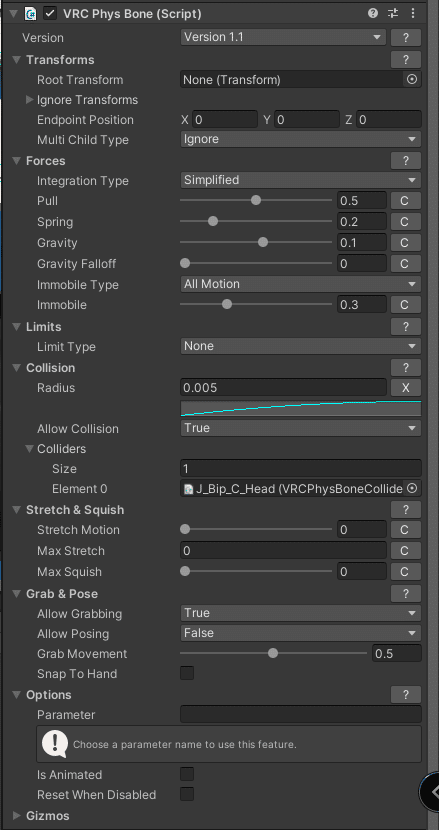Click the empty Parameter text field

coord(301,714)
